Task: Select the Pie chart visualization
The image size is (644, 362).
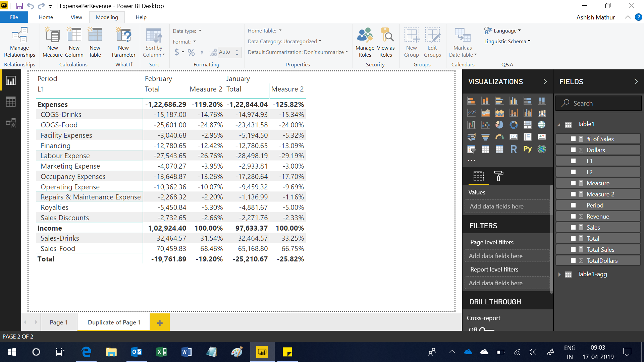Action: (499, 125)
